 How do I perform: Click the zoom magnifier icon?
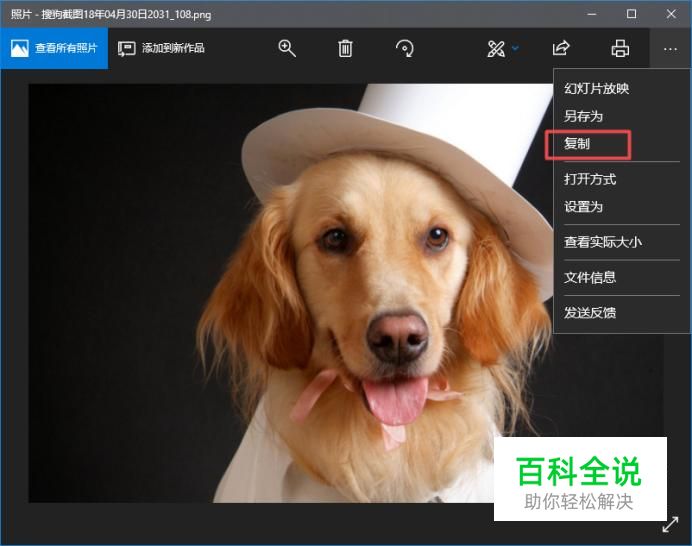coord(287,48)
